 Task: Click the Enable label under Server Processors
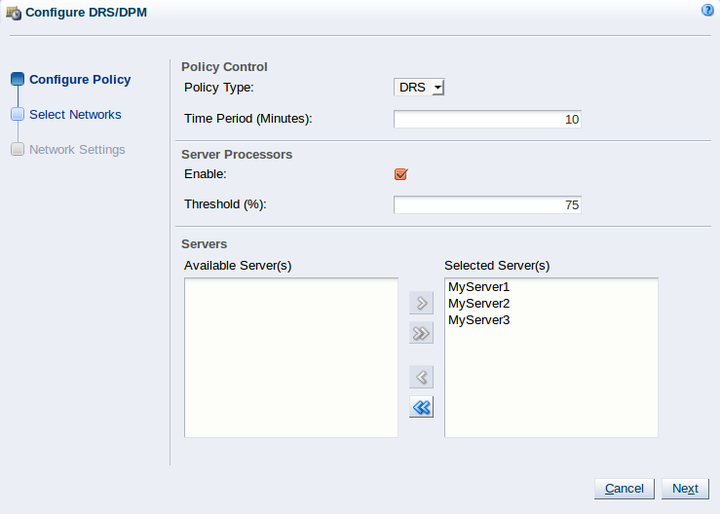pyautogui.click(x=205, y=174)
